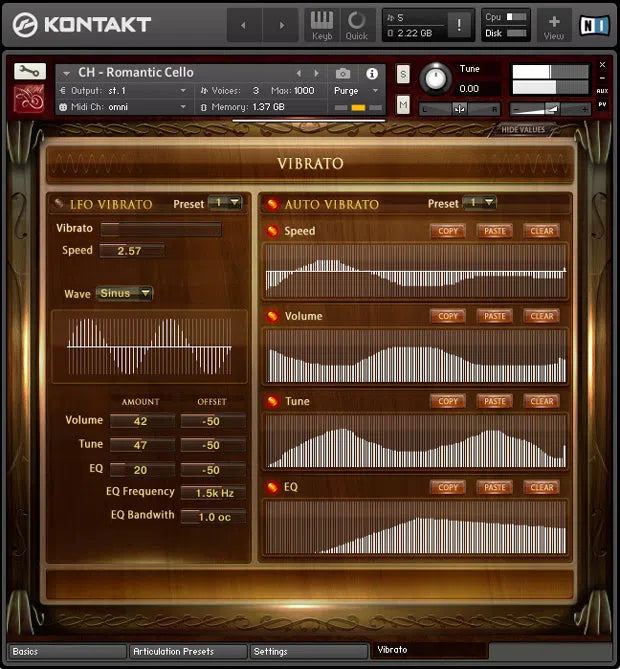
Task: Toggle the Auto Vibrato Speed enable light
Action: click(272, 231)
